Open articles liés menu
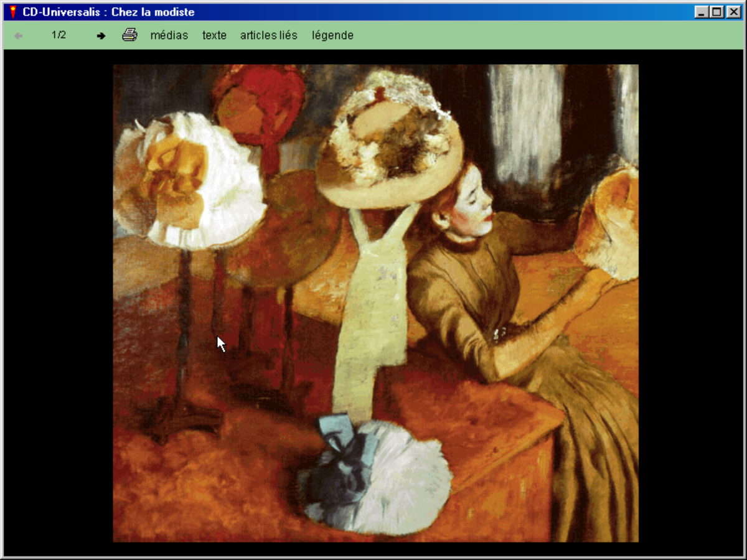 269,35
